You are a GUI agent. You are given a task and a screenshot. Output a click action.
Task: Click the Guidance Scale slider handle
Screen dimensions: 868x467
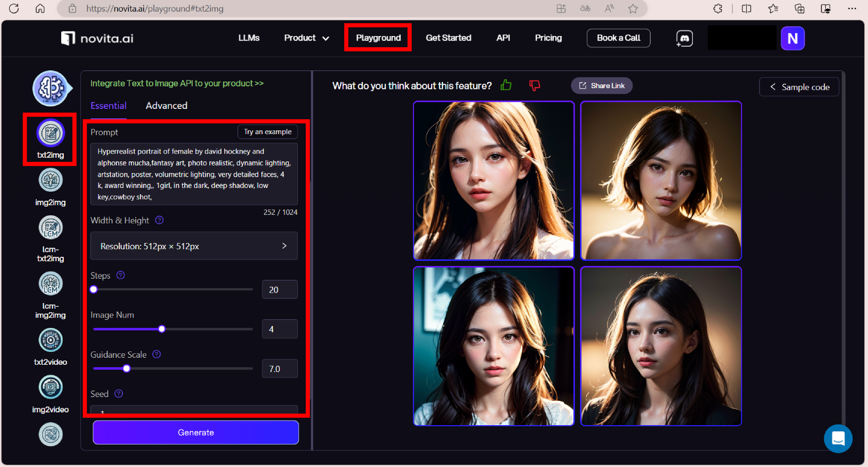click(127, 368)
